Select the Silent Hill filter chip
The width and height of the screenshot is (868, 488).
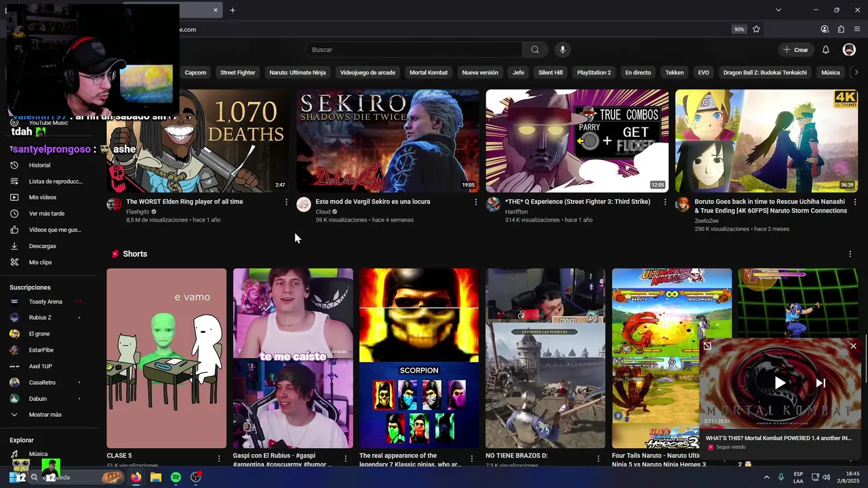[551, 73]
